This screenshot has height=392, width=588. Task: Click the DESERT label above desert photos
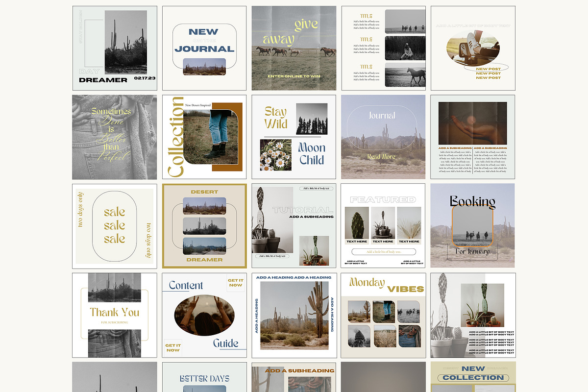click(x=204, y=192)
